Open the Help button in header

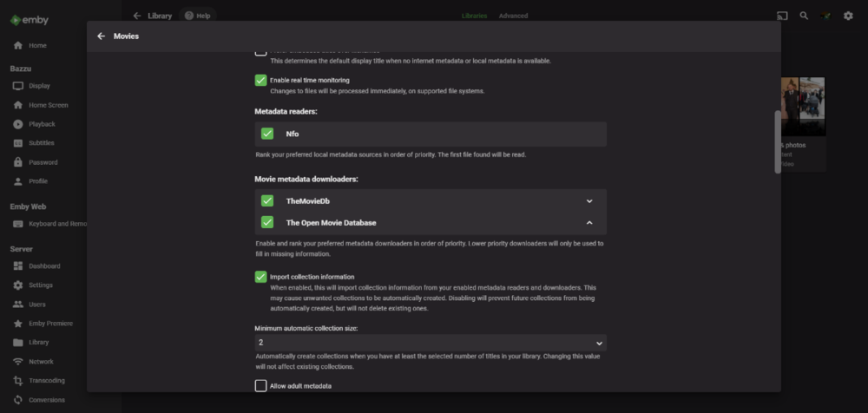pos(197,16)
